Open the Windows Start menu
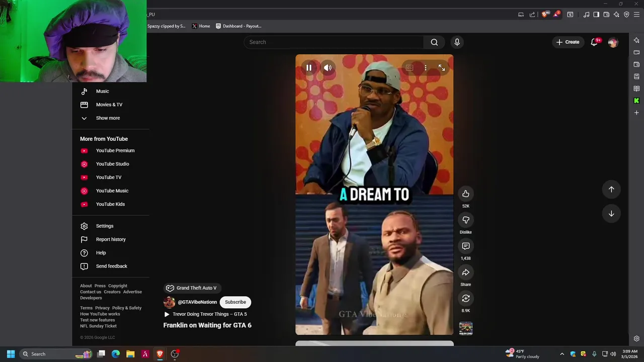Image resolution: width=644 pixels, height=362 pixels. (11, 354)
